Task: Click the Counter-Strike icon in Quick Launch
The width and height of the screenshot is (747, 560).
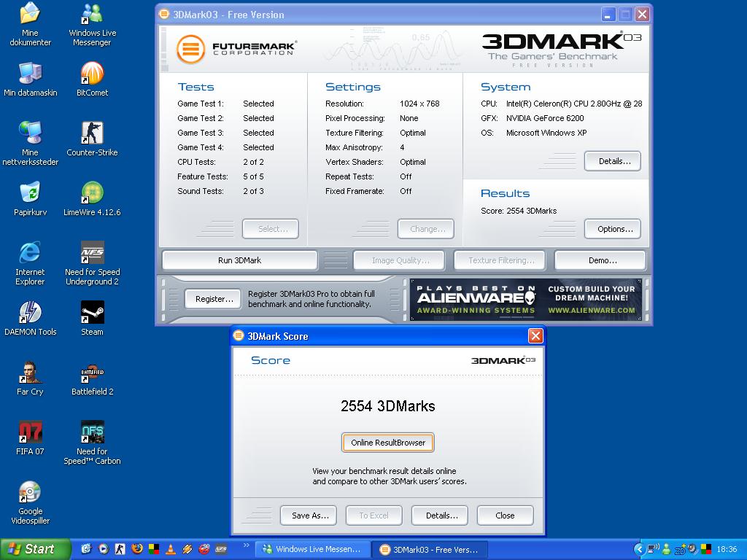Action: [120, 549]
